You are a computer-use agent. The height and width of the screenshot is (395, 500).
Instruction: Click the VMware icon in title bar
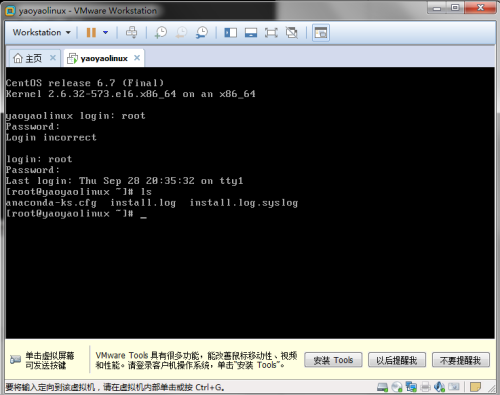pyautogui.click(x=10, y=11)
